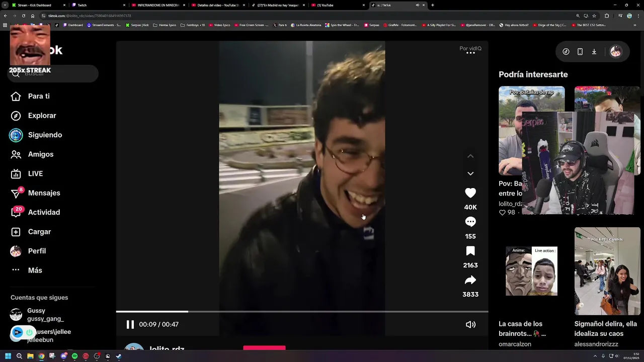Bookmark this page with star icon
This screenshot has width=644, height=362.
594,16
